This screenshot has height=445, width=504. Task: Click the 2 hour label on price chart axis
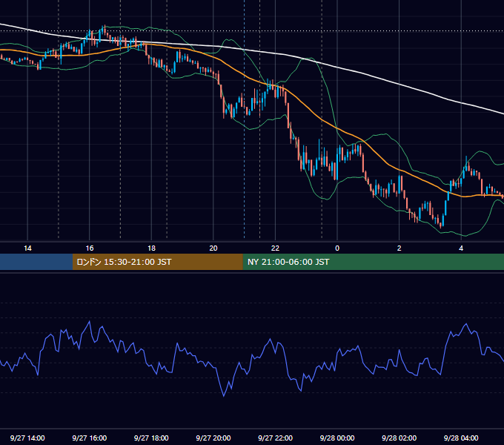point(399,248)
